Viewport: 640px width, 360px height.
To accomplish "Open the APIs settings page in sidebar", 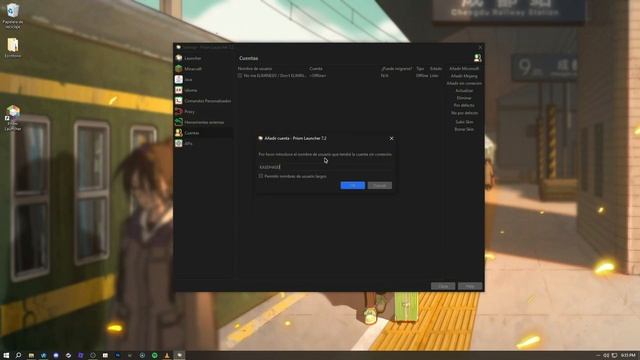I will pyautogui.click(x=204, y=143).
